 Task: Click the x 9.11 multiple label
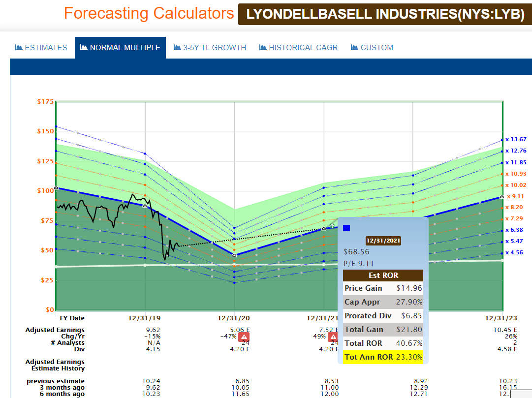[515, 196]
